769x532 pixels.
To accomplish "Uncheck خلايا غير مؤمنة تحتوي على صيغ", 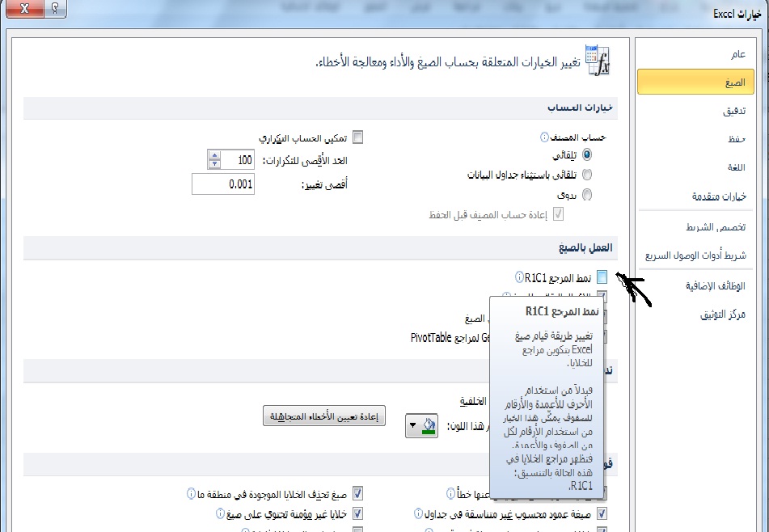I will click(x=358, y=513).
